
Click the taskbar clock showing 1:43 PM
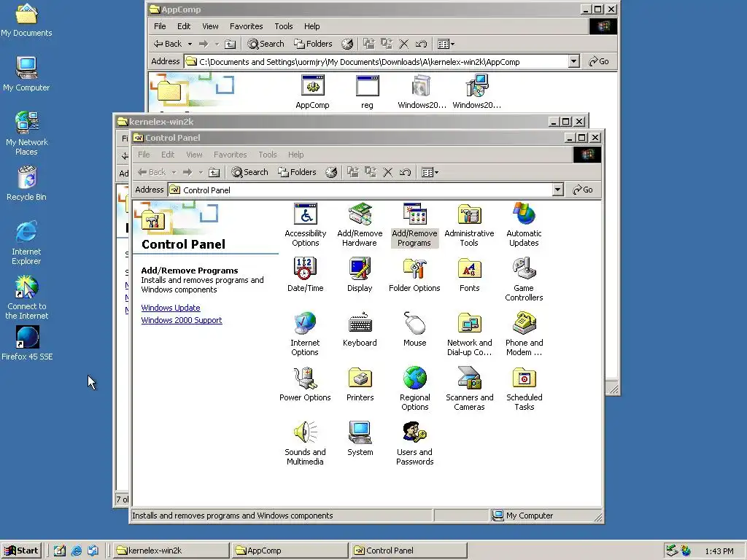coord(719,551)
